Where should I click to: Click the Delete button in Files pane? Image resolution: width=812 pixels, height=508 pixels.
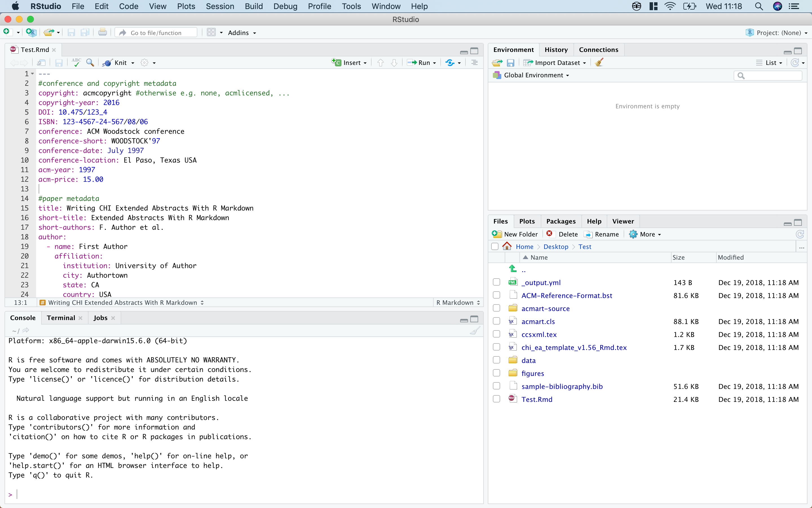click(562, 234)
